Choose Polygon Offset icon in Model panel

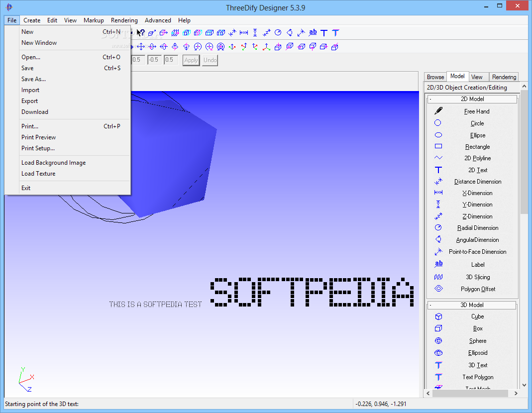click(x=438, y=289)
